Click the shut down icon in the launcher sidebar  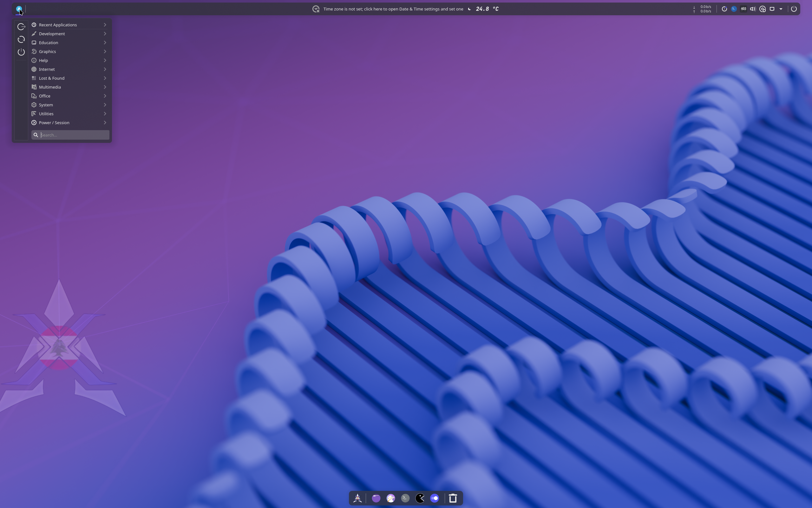click(21, 52)
